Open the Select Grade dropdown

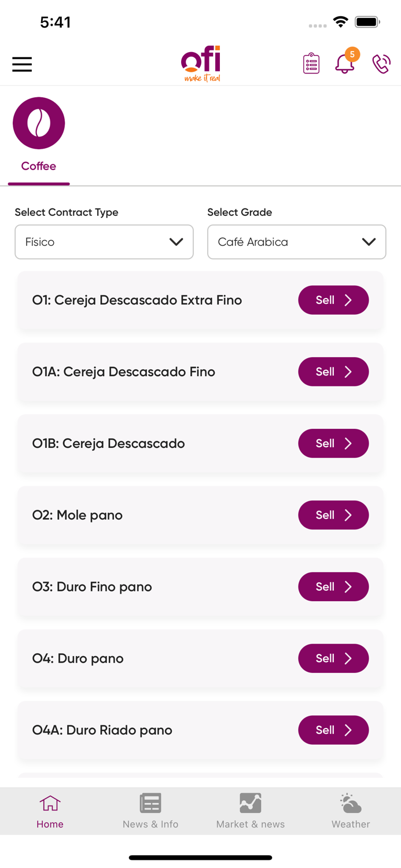coord(297,242)
